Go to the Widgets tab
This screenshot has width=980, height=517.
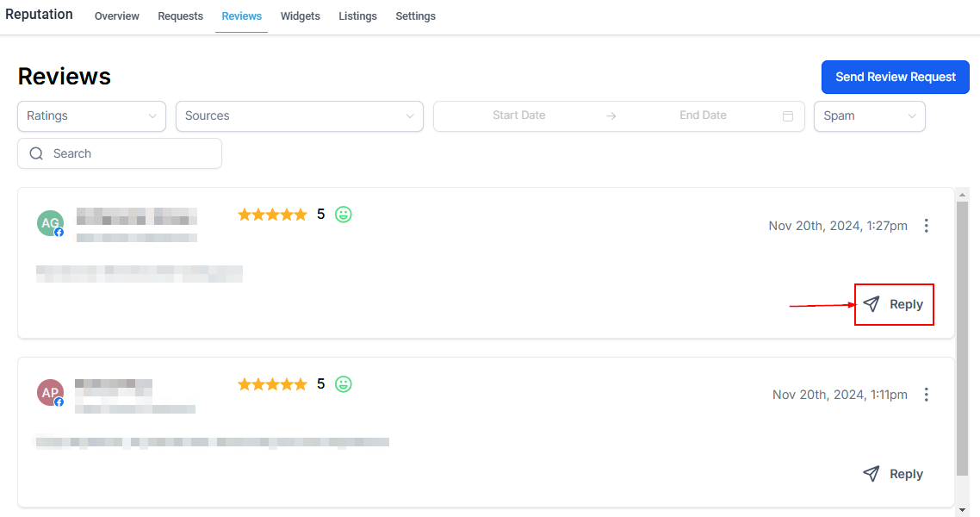click(x=300, y=16)
